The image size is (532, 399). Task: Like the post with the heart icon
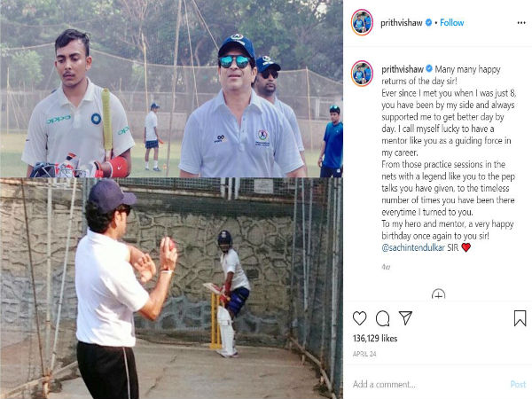click(x=360, y=318)
